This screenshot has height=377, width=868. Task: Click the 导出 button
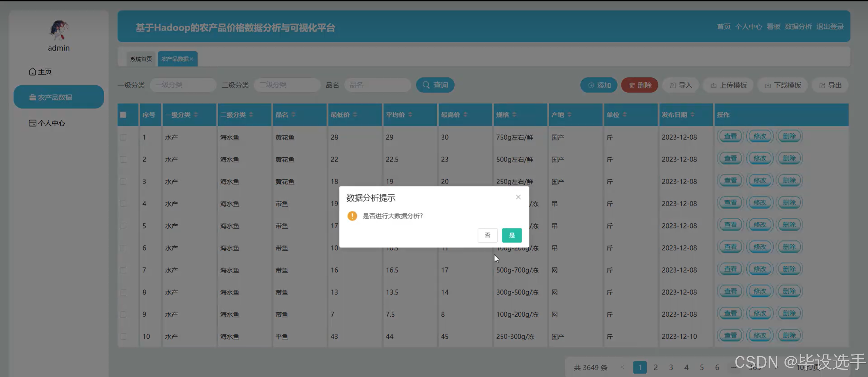tap(830, 85)
